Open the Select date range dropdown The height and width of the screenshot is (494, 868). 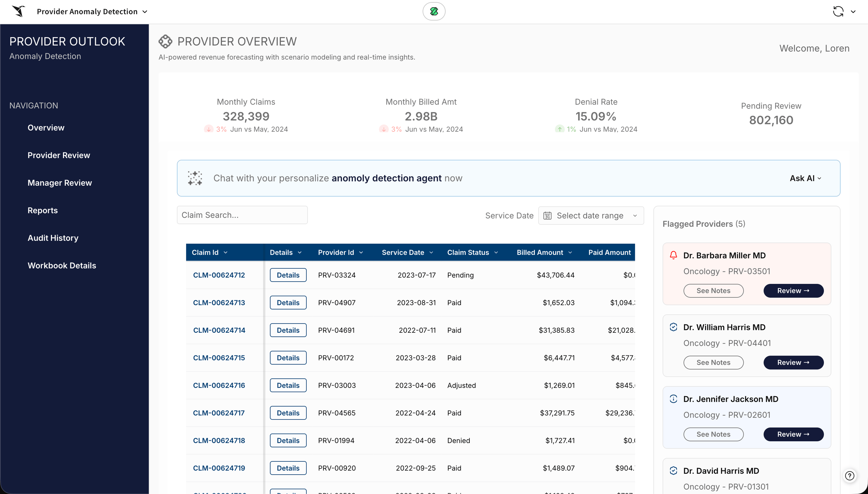591,216
